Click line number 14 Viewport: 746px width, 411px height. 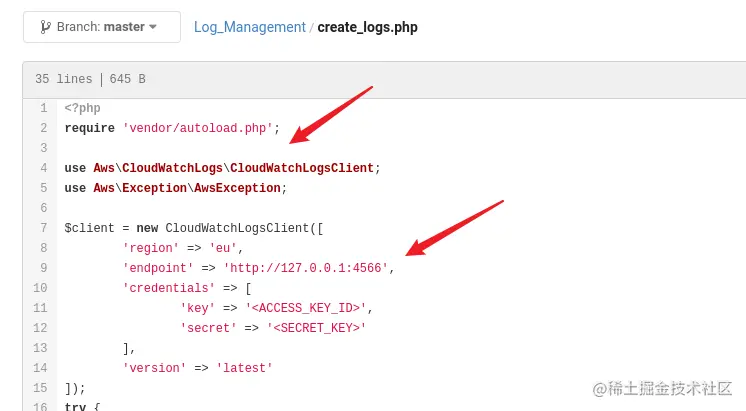[40, 368]
